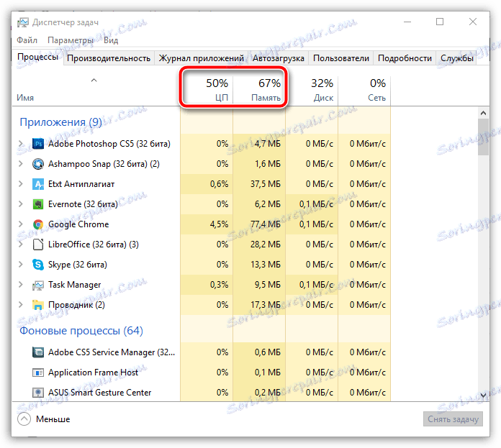This screenshot has height=448, width=501.
Task: Open the Вид menu
Action: click(111, 40)
